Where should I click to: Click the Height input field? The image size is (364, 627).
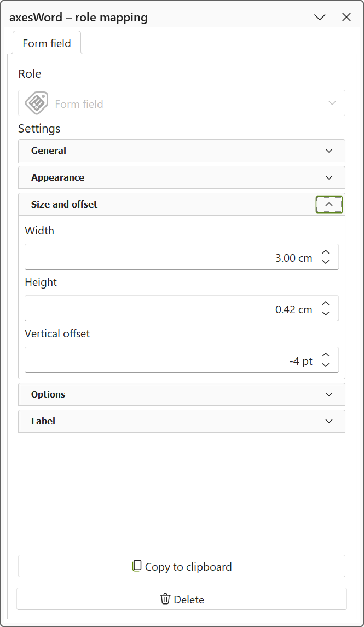pos(182,308)
